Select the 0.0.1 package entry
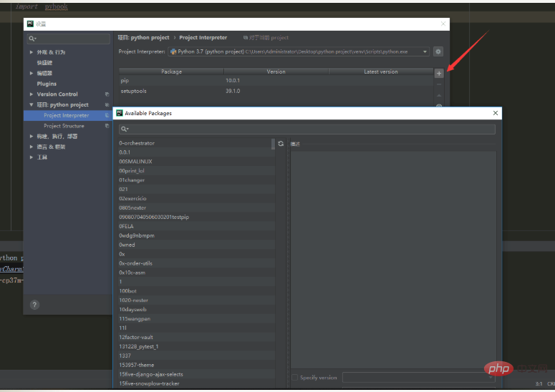Screen dimensions: 555x392 [196, 152]
